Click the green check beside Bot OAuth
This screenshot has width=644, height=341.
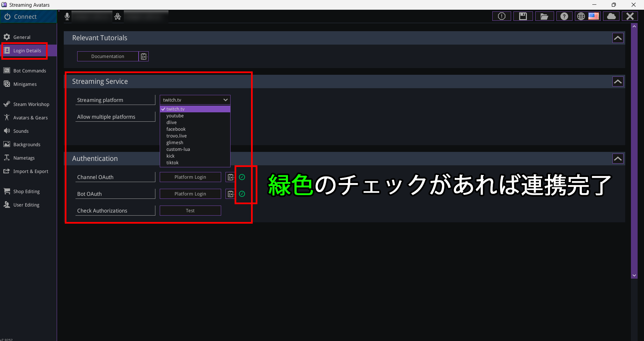pyautogui.click(x=242, y=194)
